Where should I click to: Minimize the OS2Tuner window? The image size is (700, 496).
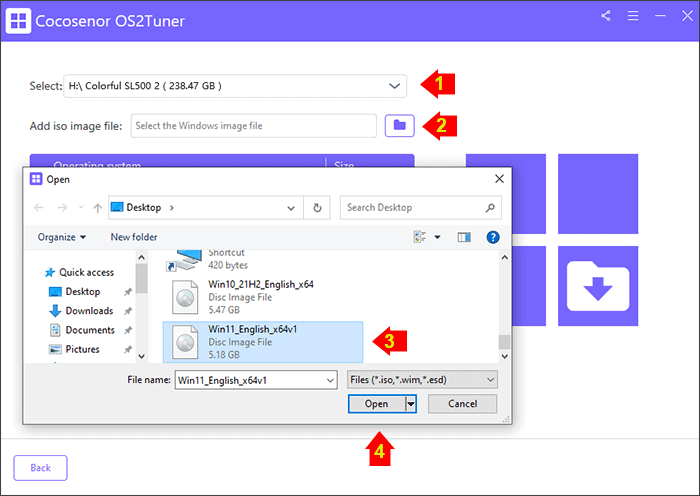pos(660,16)
